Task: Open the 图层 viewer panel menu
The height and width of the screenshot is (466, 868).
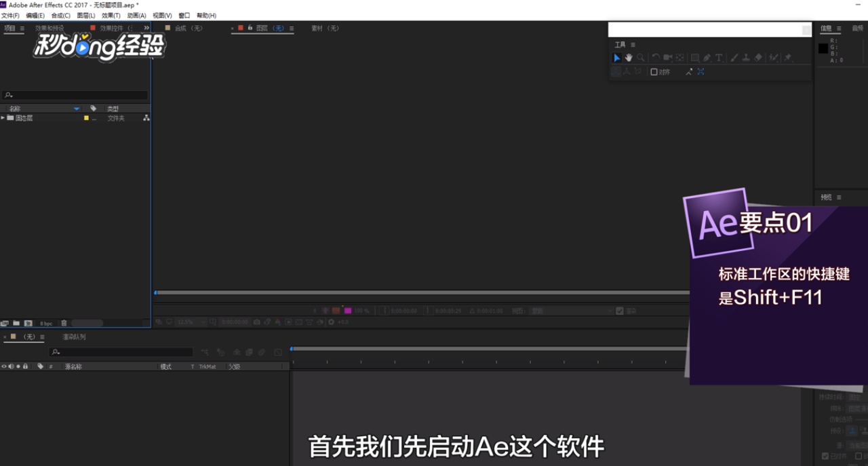Action: (292, 28)
